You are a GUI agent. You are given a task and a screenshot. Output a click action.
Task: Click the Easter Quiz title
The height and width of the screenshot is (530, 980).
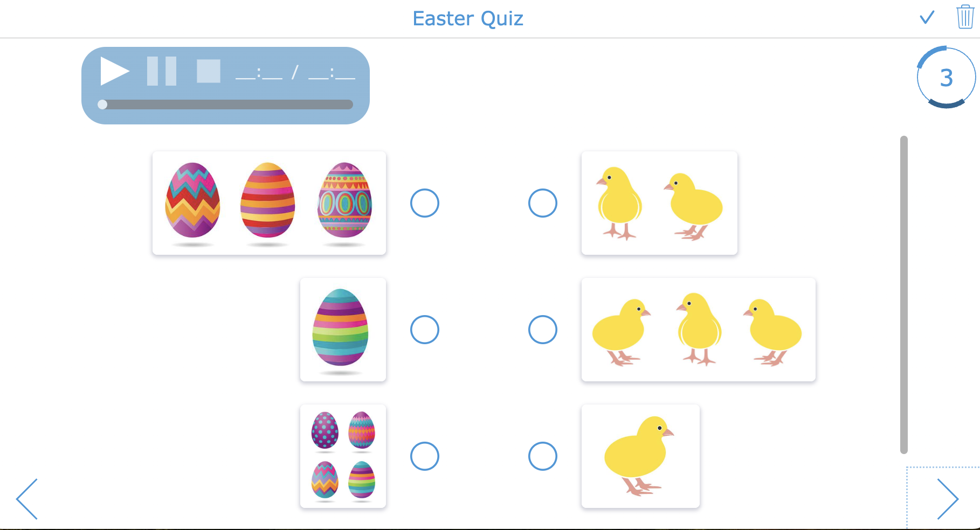click(x=468, y=18)
